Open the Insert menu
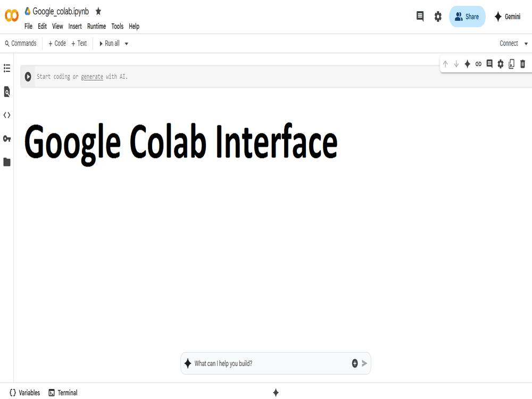The height and width of the screenshot is (399, 532). [x=75, y=26]
